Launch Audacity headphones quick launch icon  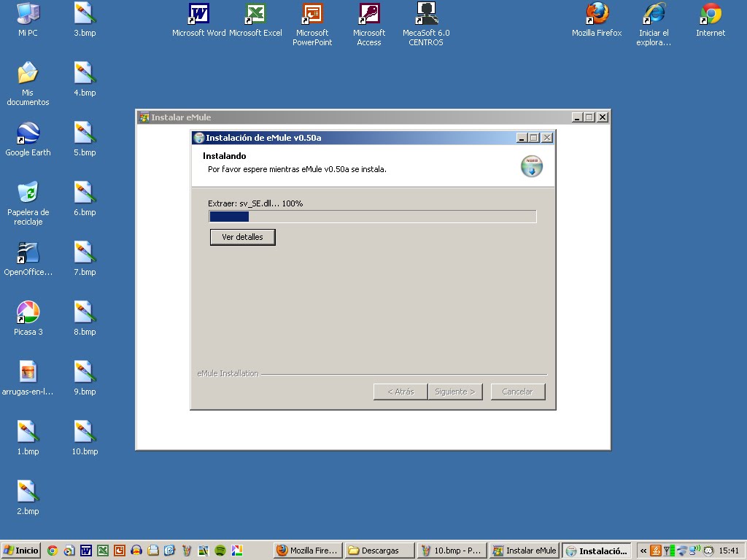tap(136, 551)
